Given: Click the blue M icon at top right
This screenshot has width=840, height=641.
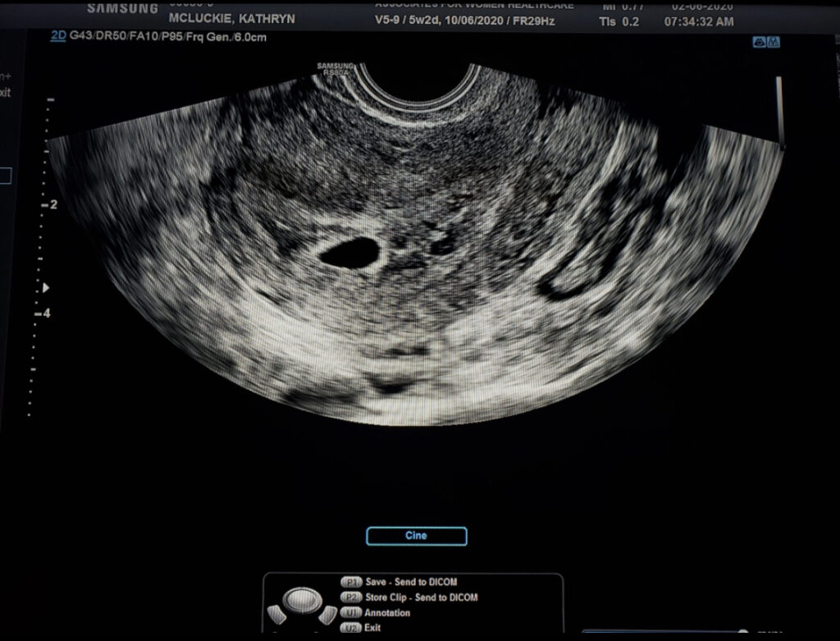Looking at the screenshot, I should (773, 42).
